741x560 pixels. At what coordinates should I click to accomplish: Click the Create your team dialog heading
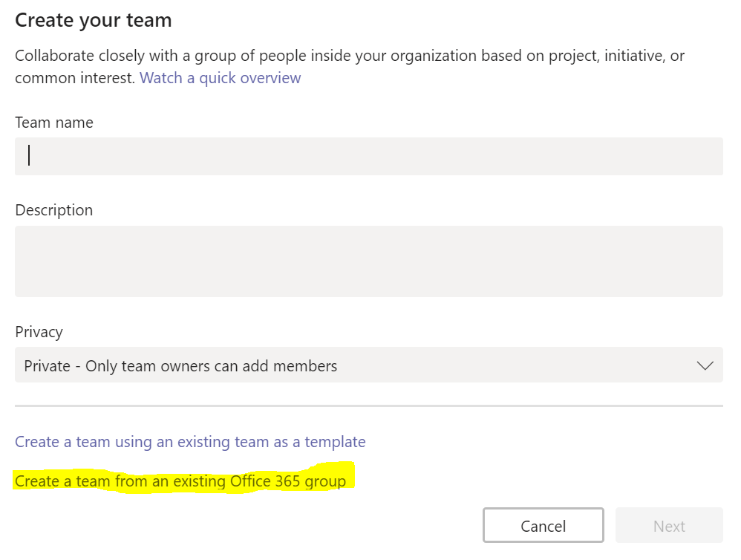(93, 20)
